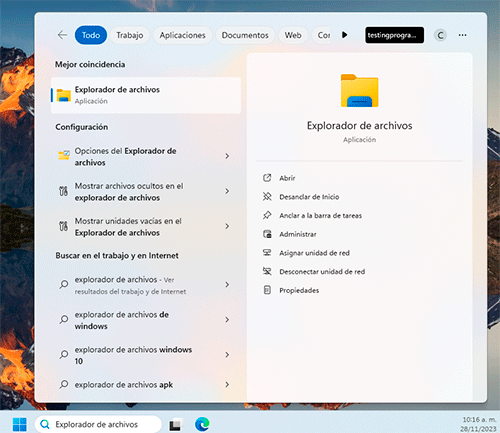Click search icon beside explorador de archivos apk
Viewport: 500px width, 433px height.
point(64,384)
